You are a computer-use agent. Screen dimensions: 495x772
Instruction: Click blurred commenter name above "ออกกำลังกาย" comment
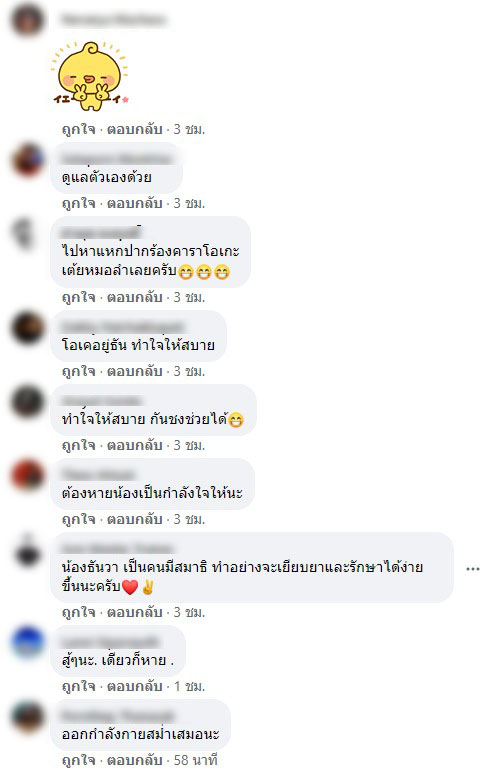117,715
